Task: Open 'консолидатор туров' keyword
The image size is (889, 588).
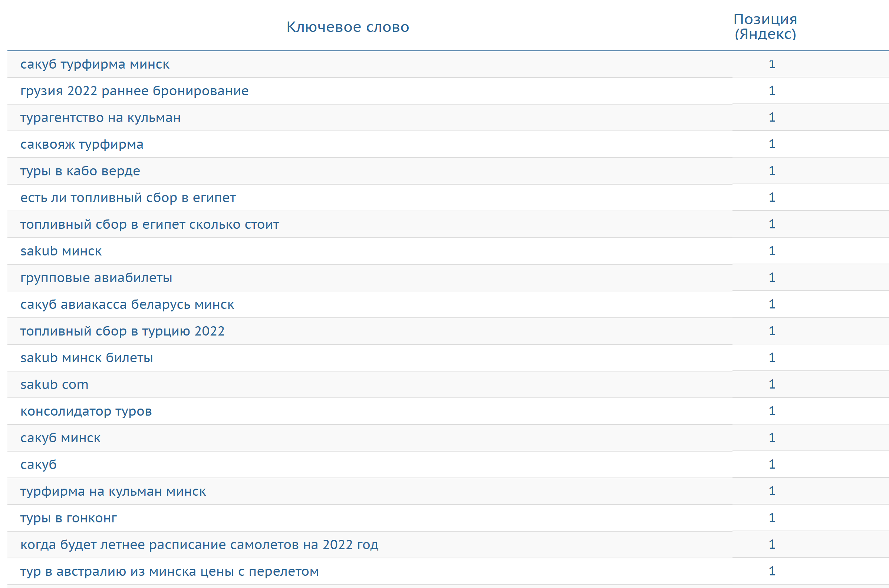Action: click(x=86, y=412)
